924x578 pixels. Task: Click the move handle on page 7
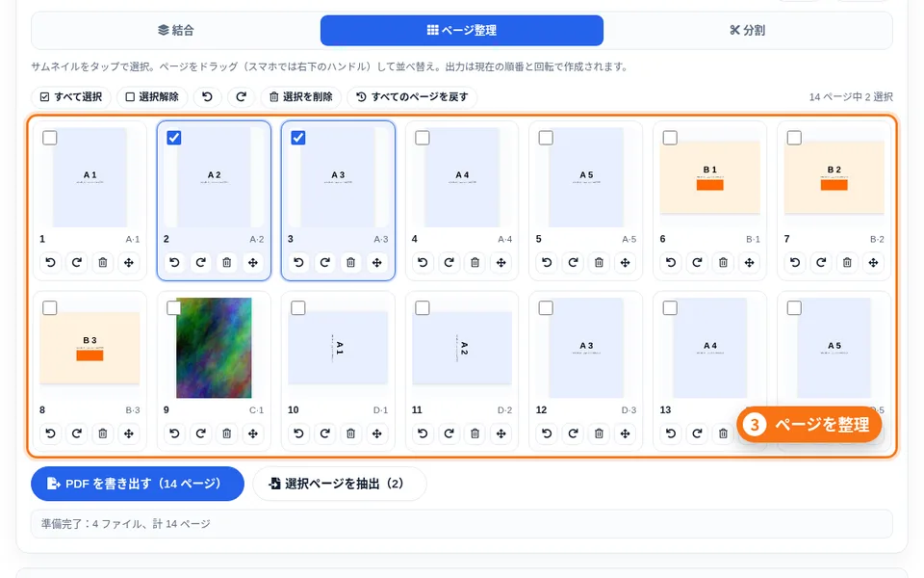pyautogui.click(x=873, y=262)
